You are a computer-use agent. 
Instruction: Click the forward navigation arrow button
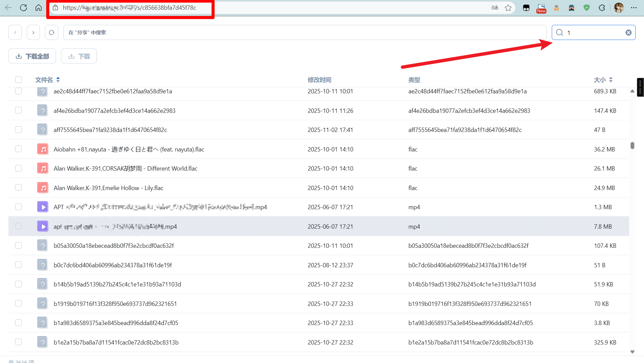(33, 33)
